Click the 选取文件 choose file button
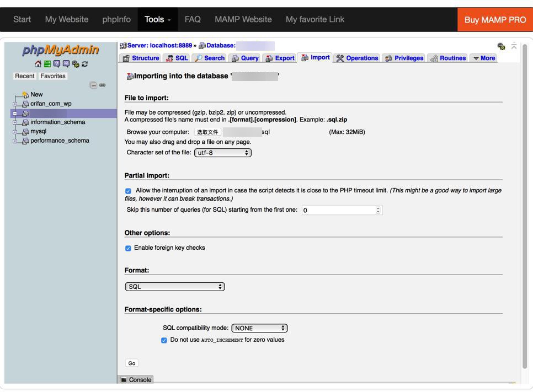Image resolution: width=533 pixels, height=392 pixels. pos(207,132)
